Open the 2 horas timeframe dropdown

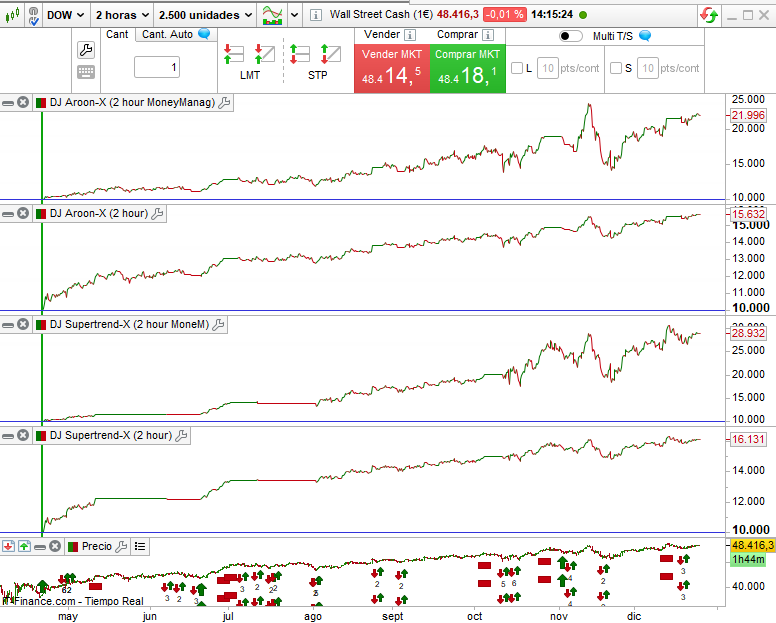[121, 15]
